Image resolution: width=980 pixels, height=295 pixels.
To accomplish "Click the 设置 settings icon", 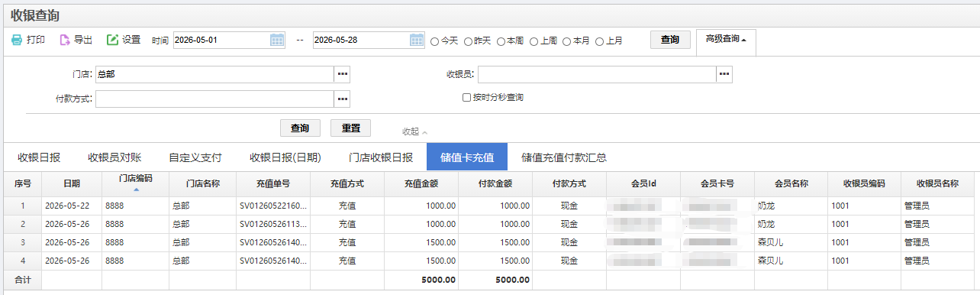I will click(112, 40).
